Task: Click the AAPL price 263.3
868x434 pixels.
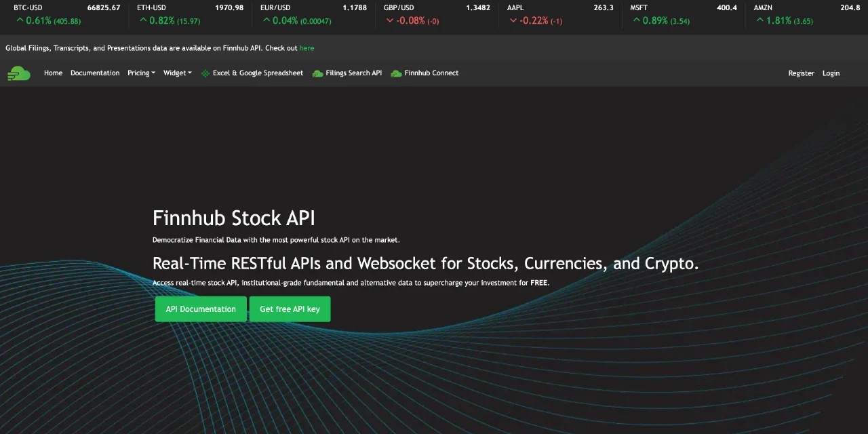Action: [x=604, y=8]
